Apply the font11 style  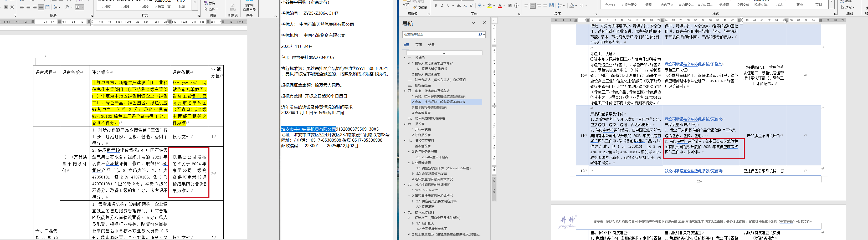click(x=610, y=5)
